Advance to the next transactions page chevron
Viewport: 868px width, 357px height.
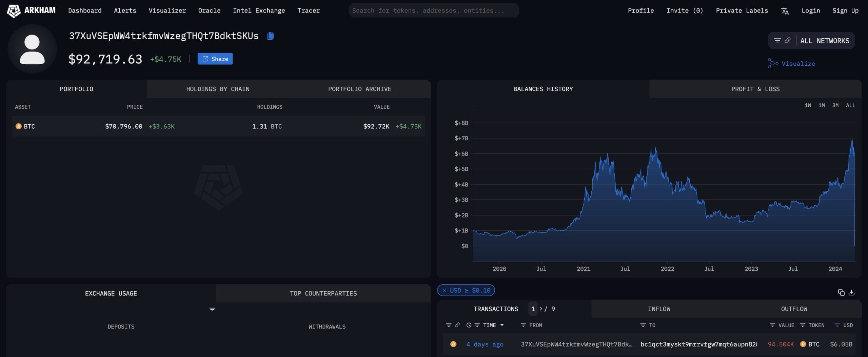click(540, 309)
